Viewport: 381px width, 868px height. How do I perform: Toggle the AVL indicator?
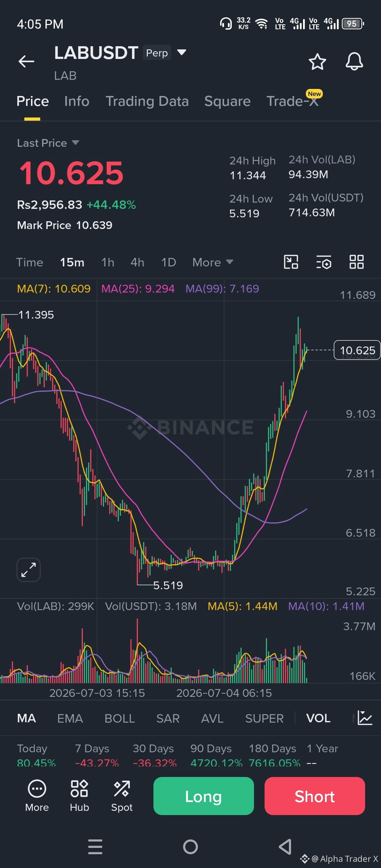pos(212,718)
